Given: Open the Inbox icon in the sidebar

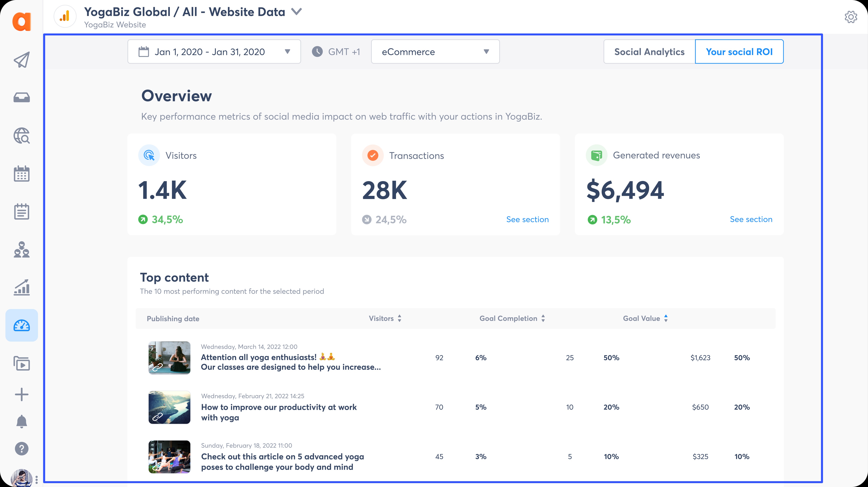Looking at the screenshot, I should pos(22,97).
